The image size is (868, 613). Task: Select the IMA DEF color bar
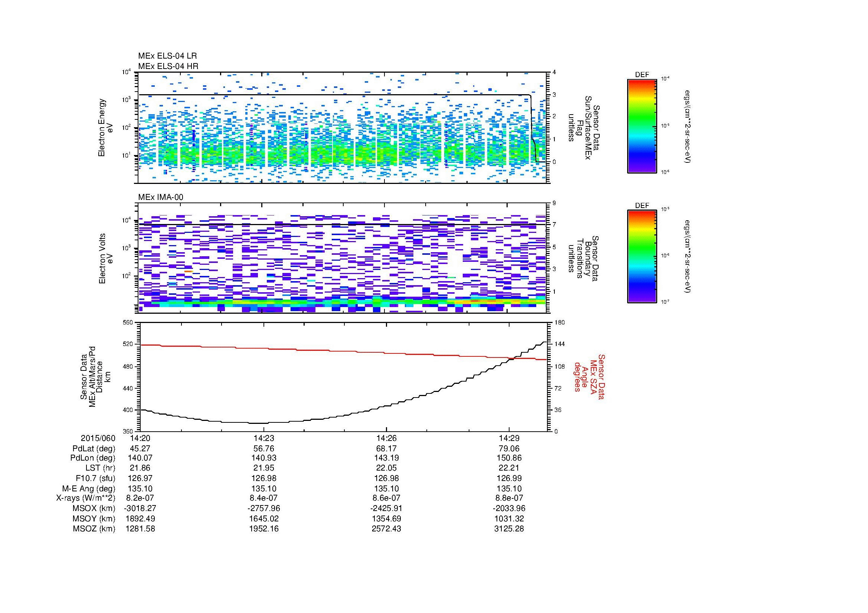[642, 257]
